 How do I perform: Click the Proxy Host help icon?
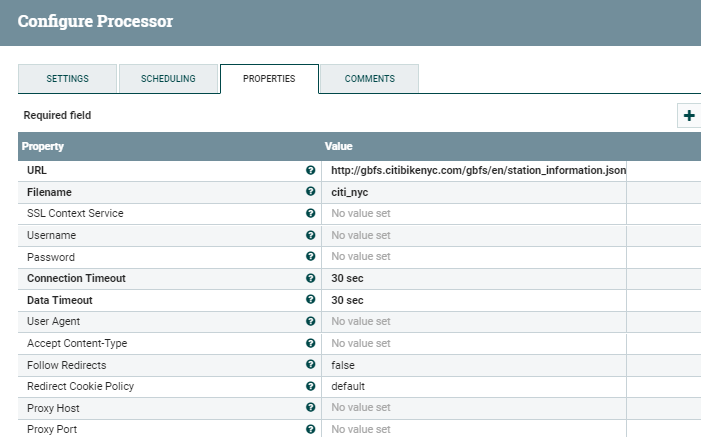tap(310, 407)
